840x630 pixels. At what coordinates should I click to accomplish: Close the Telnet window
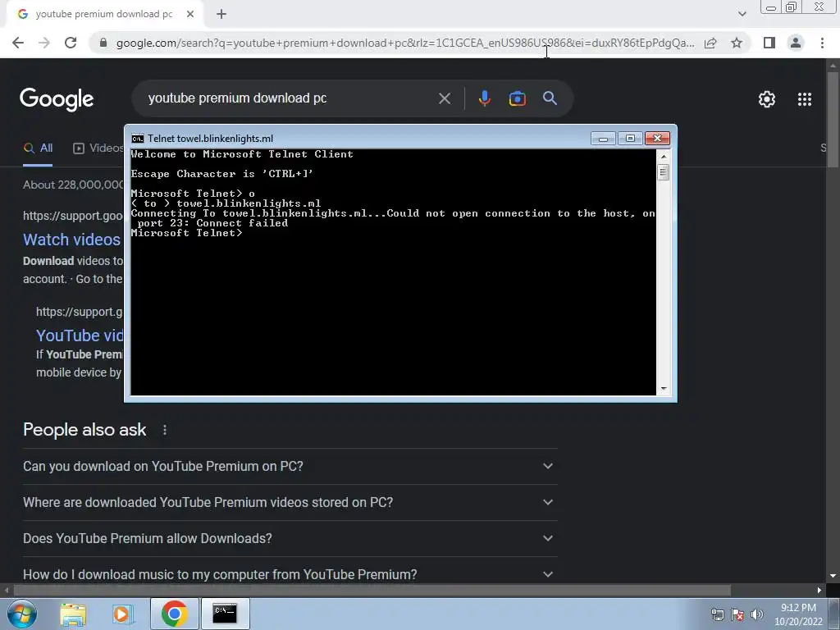[657, 139]
